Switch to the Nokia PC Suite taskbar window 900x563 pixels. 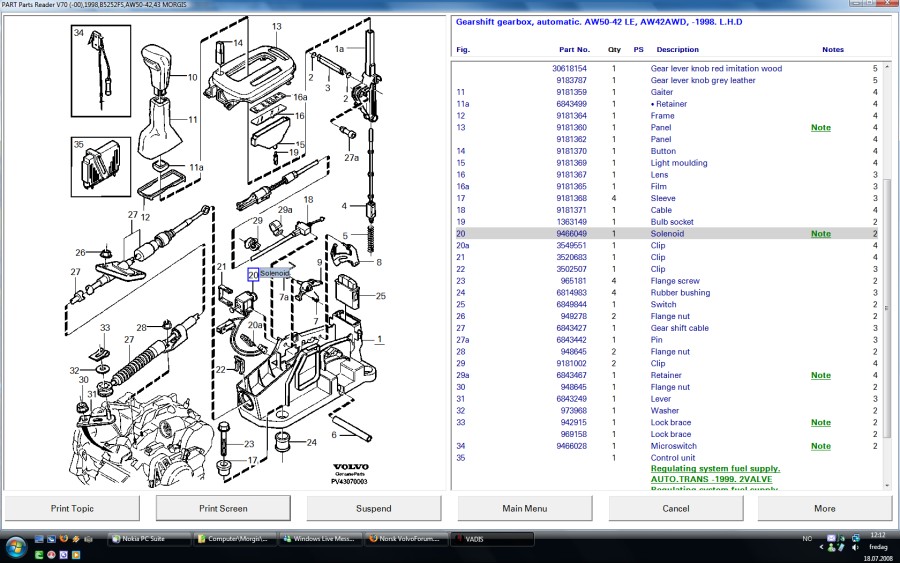coord(149,539)
